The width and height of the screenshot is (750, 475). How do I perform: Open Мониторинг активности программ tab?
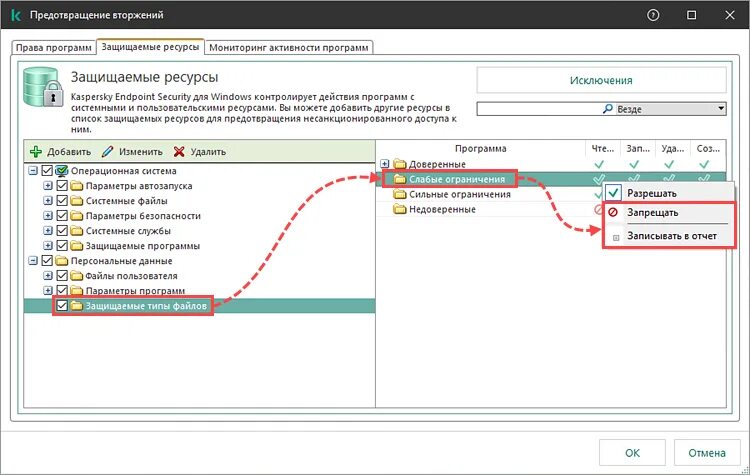[289, 47]
